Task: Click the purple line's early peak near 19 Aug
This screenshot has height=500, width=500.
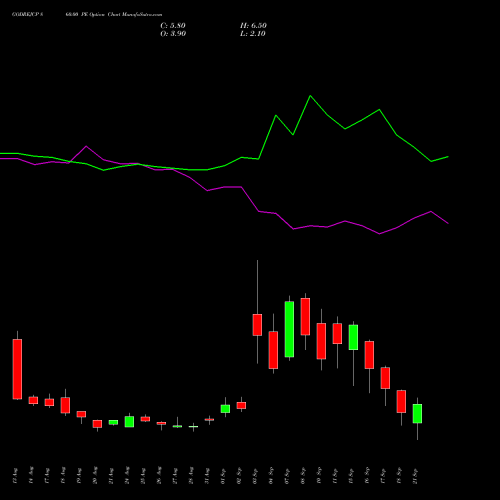Action: (x=86, y=146)
